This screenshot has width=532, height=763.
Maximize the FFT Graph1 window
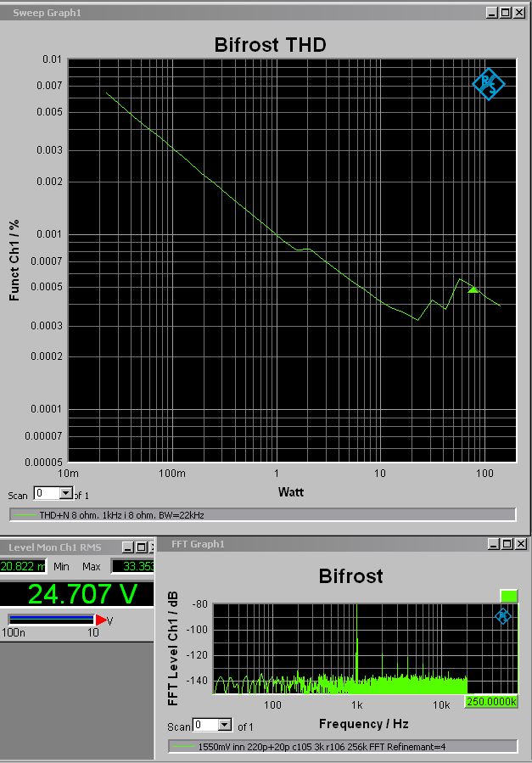click(507, 544)
